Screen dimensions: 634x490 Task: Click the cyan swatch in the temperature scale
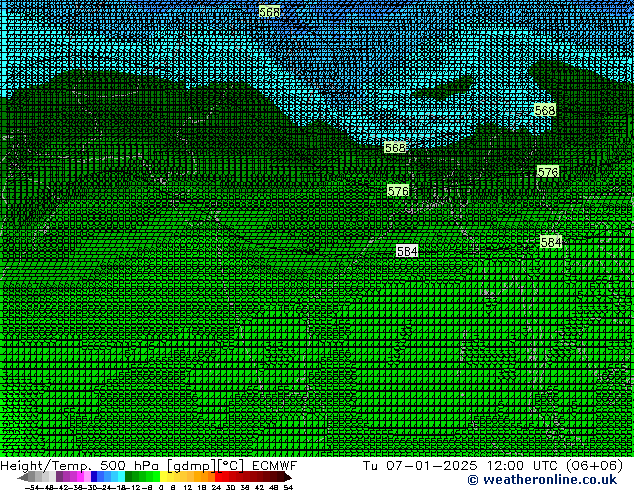tap(121, 476)
